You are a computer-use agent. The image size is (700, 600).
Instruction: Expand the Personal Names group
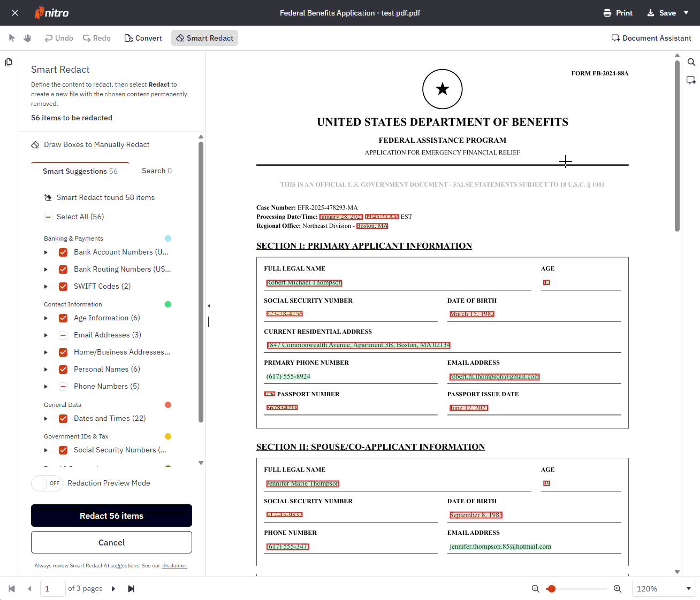pyautogui.click(x=46, y=370)
